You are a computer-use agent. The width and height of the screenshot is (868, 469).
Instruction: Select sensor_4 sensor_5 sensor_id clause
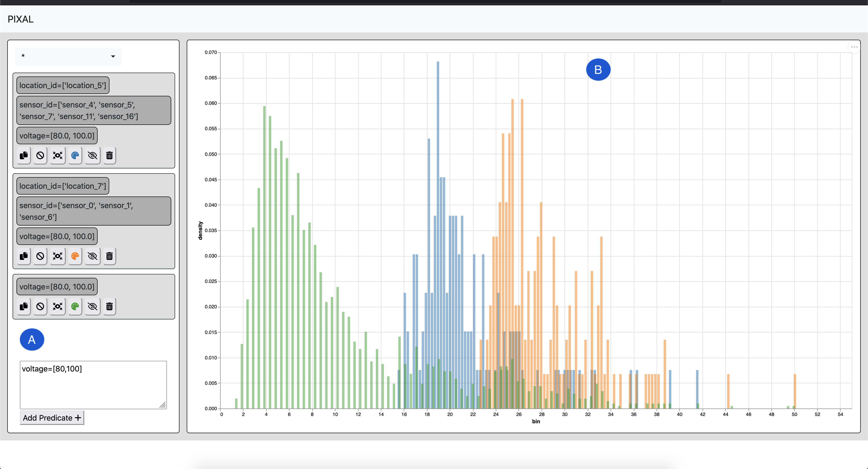pyautogui.click(x=94, y=110)
